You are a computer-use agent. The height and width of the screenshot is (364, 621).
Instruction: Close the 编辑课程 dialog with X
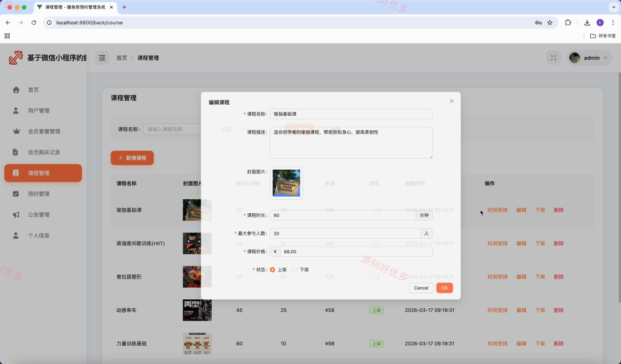pyautogui.click(x=451, y=101)
